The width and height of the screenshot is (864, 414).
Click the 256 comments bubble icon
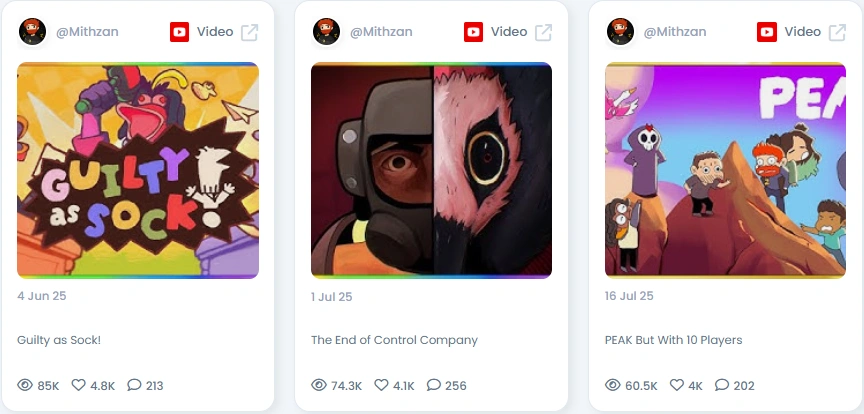click(x=434, y=385)
